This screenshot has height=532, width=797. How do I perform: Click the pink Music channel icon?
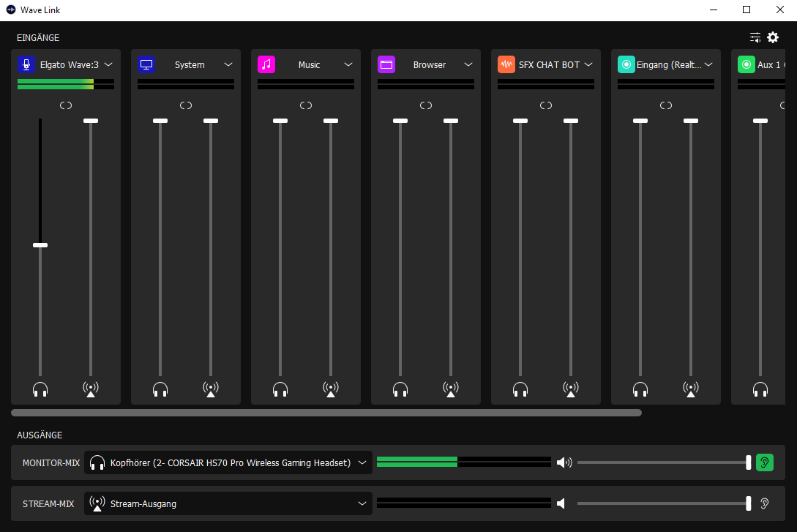pos(266,64)
